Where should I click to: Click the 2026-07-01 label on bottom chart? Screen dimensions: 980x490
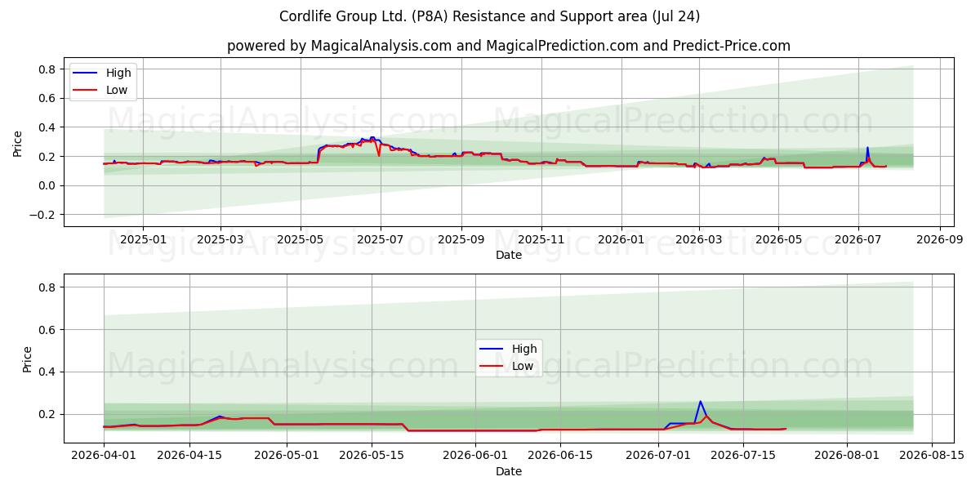point(658,457)
